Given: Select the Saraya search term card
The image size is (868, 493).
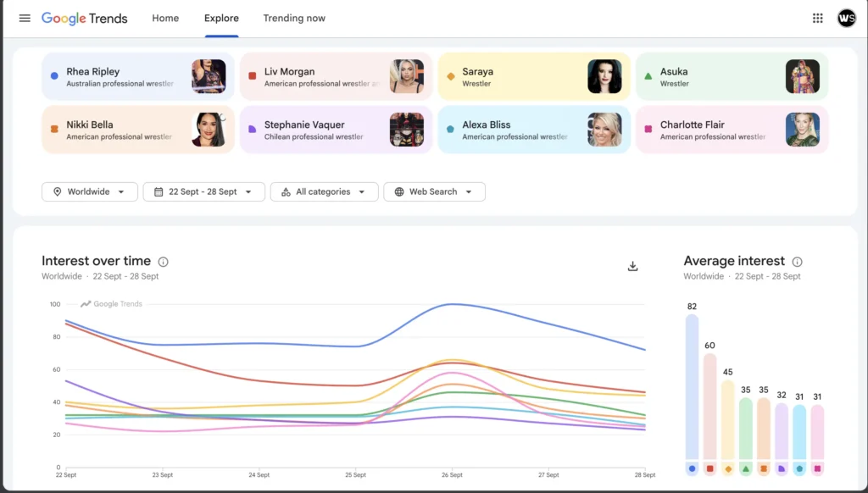Looking at the screenshot, I should pyautogui.click(x=534, y=76).
